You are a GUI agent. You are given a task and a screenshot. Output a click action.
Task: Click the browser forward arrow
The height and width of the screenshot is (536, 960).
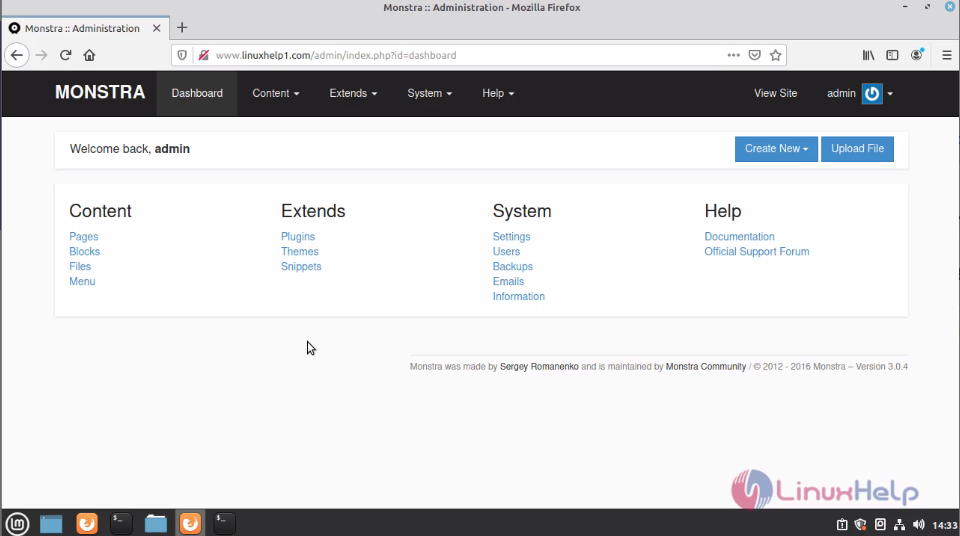[x=41, y=55]
